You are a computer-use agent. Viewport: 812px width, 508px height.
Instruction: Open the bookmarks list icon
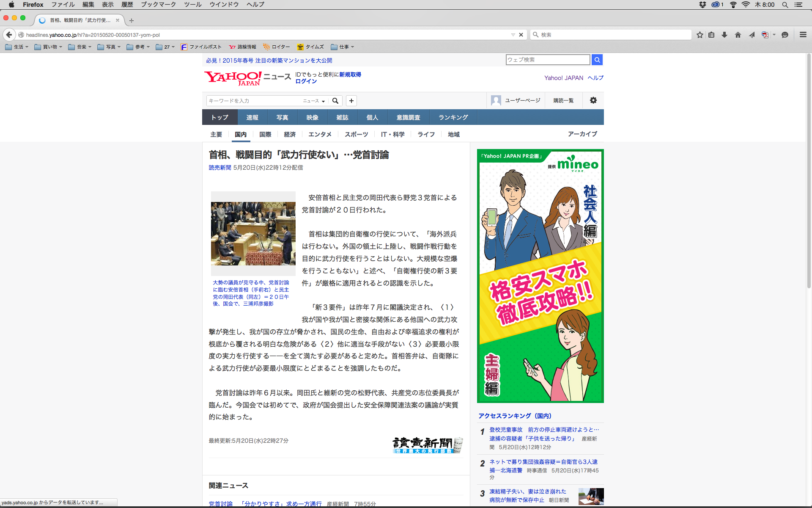[x=711, y=35]
